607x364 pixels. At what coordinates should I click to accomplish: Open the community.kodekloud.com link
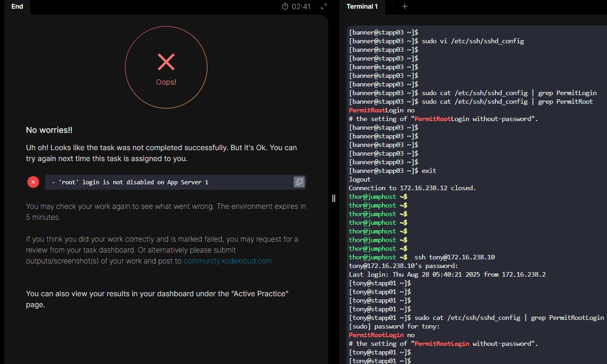[x=227, y=261]
